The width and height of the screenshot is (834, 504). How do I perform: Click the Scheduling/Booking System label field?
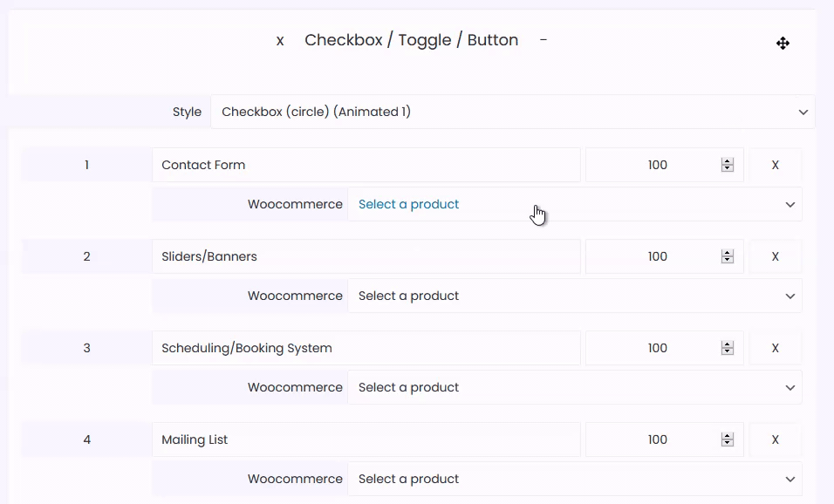366,348
